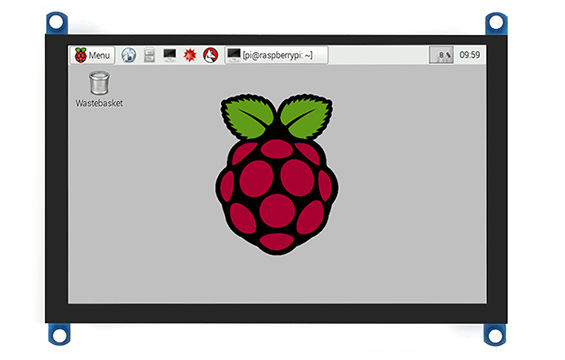Open Mathematica red spiky star icon

pos(190,55)
